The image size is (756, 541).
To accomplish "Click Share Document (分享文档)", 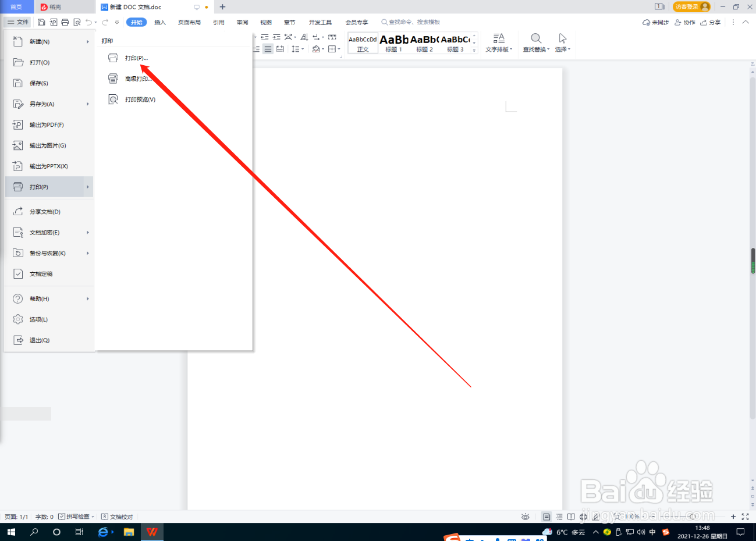I will click(x=49, y=212).
